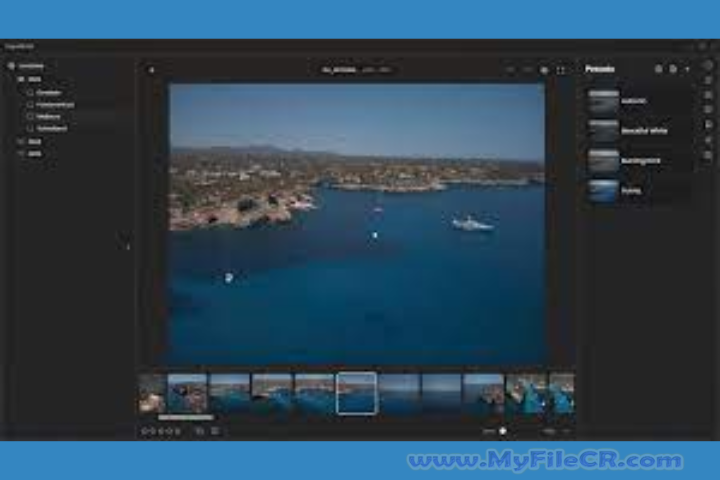Viewport: 720px width, 480px height.
Task: Open the highlighted presets icon in the right tool strip
Action: [x=708, y=124]
